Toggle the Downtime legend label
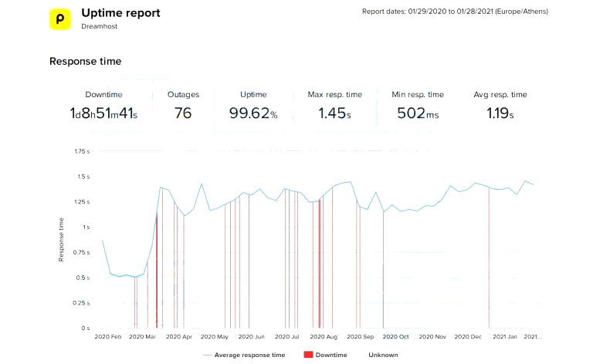593x364 pixels. 332,355
